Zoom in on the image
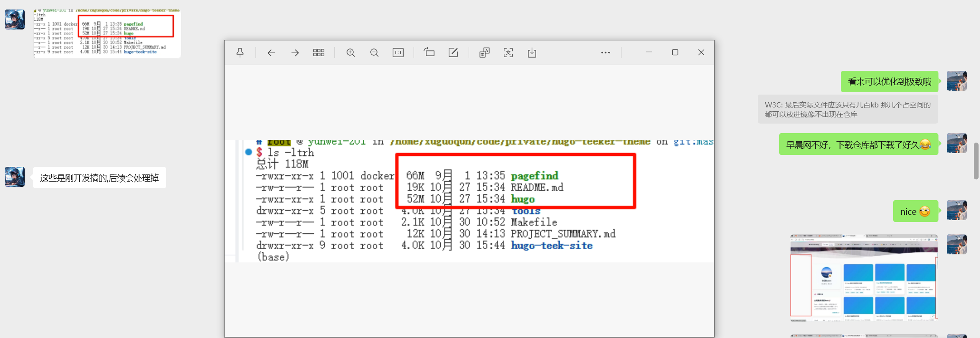980x338 pixels. click(350, 53)
